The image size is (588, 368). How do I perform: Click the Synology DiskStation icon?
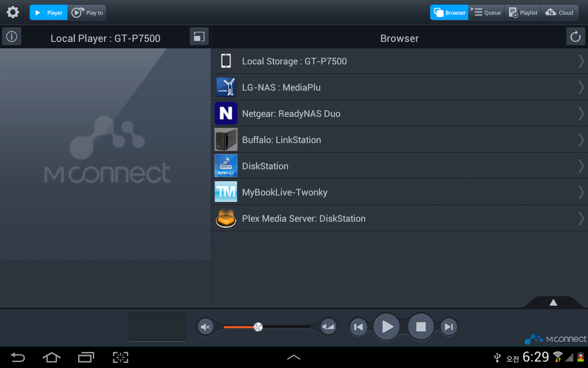[226, 166]
